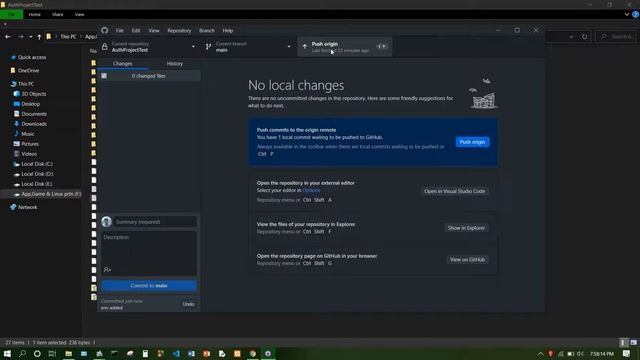Switch Explorer to large icons view

tap(633, 342)
